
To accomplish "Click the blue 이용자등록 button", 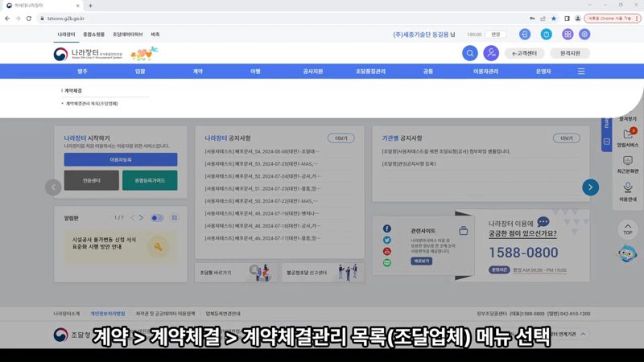I will coord(121,159).
